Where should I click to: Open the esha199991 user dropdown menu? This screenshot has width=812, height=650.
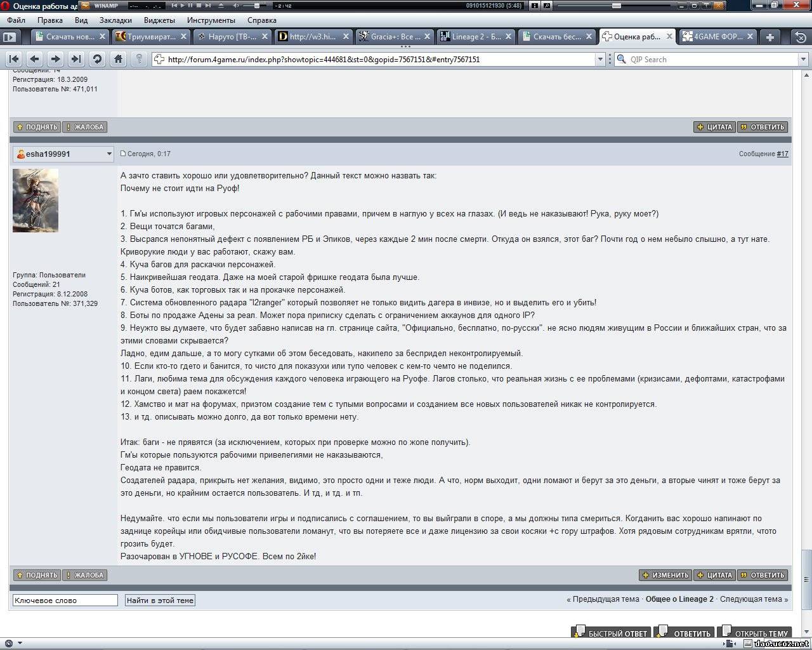tap(109, 154)
